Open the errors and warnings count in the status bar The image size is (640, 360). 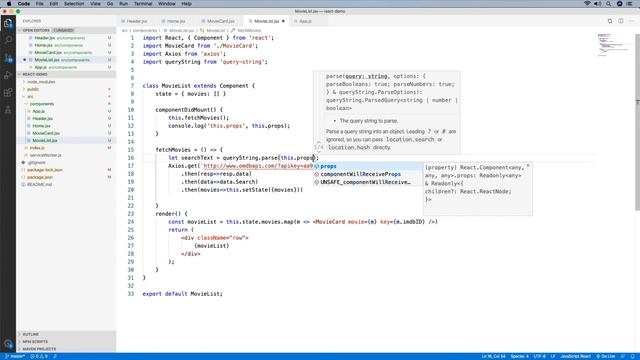pos(39,356)
